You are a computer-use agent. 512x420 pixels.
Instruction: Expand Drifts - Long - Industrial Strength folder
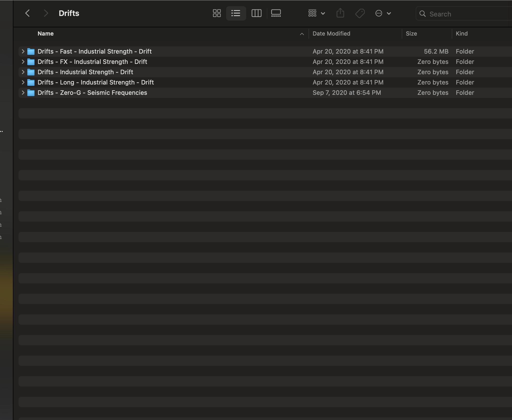(x=23, y=82)
